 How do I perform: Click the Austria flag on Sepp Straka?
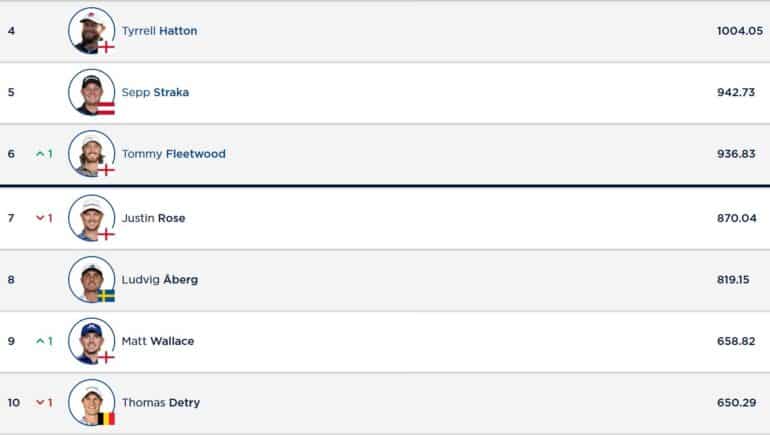[106, 109]
